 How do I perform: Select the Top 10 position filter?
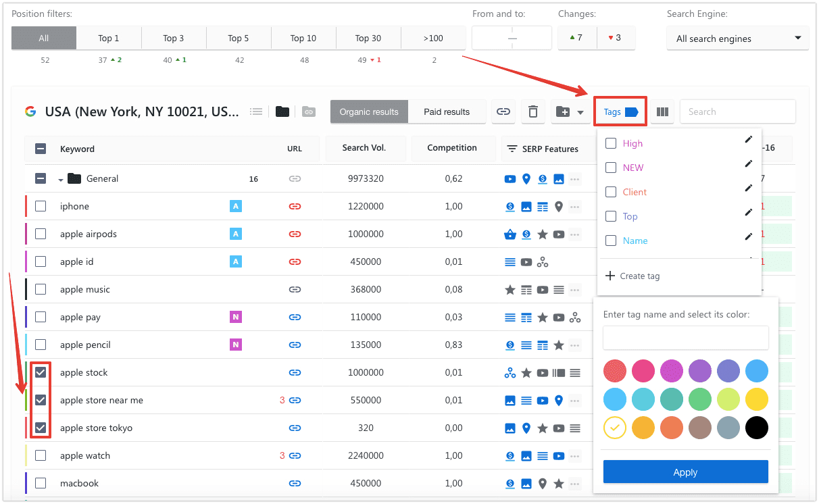[x=303, y=38]
